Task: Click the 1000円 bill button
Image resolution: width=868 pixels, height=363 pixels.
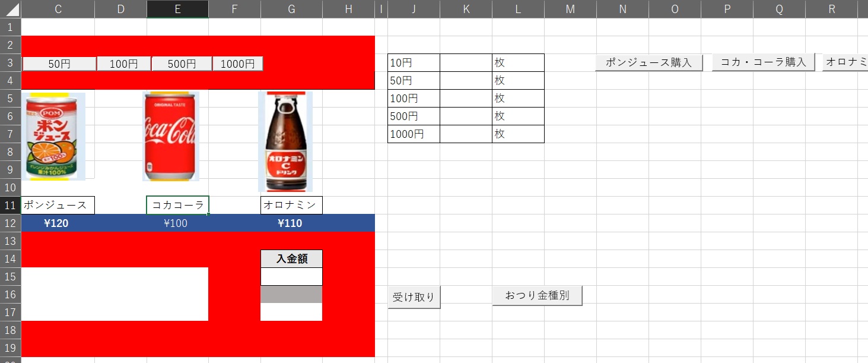Action: pos(237,64)
